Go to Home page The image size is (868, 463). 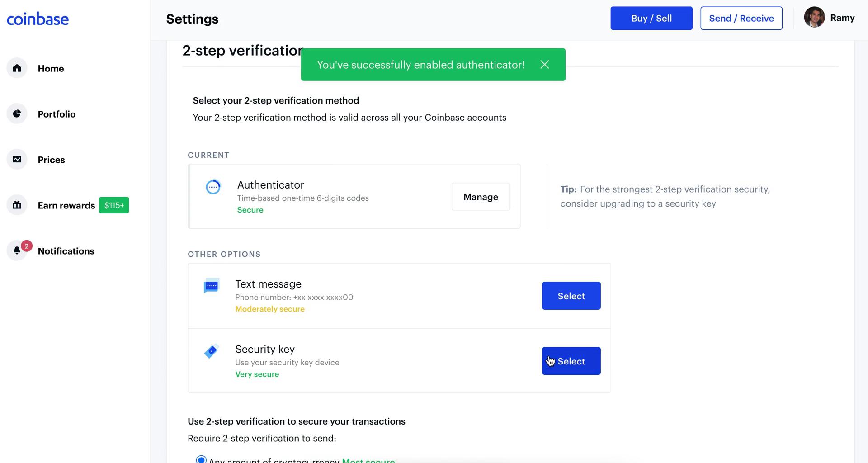[51, 69]
